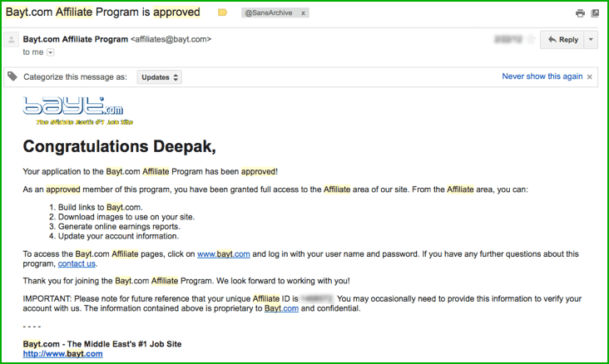The width and height of the screenshot is (609, 364).
Task: Open email in new window icon
Action: 595,13
